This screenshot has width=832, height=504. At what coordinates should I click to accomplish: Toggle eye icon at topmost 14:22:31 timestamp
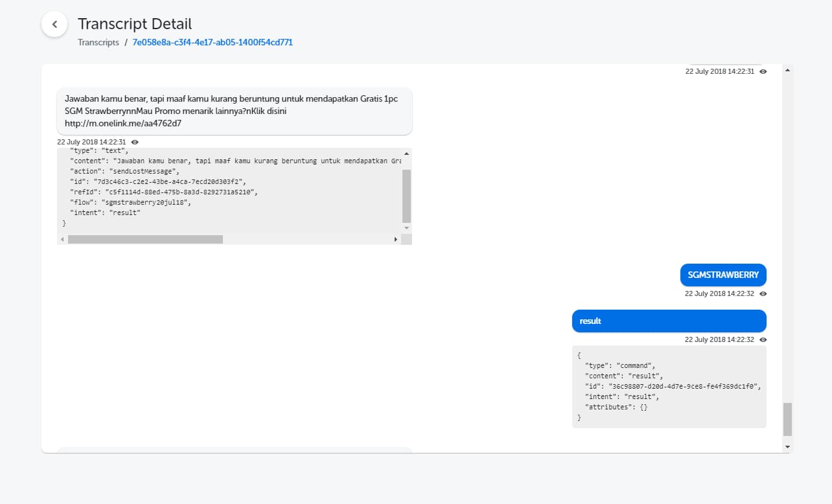763,72
